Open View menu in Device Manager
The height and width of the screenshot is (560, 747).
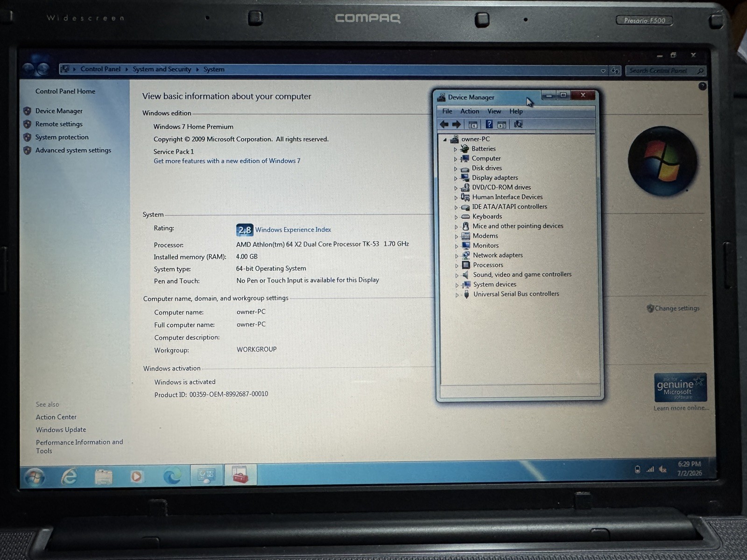click(x=494, y=111)
